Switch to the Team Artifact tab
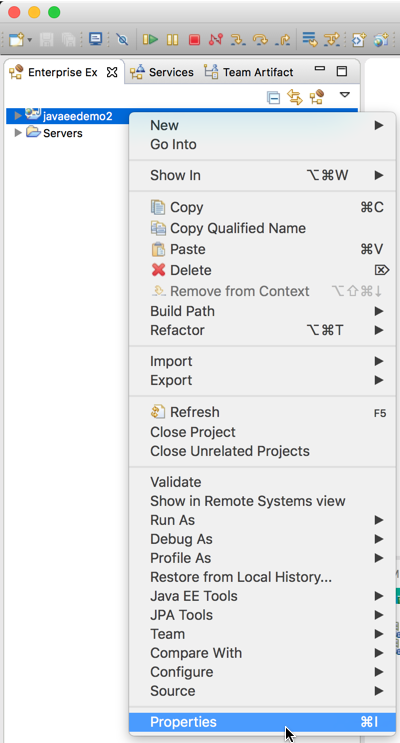This screenshot has height=743, width=400. tap(249, 72)
